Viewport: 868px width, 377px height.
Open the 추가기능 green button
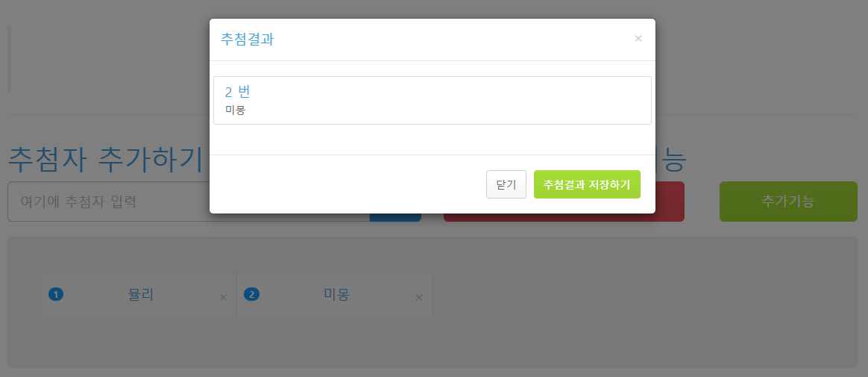(788, 202)
